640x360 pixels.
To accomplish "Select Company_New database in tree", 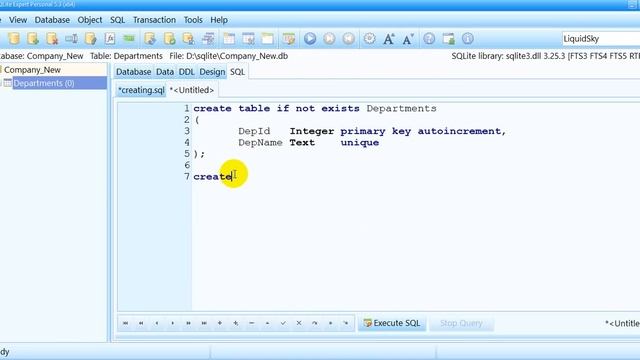I will pos(32,70).
